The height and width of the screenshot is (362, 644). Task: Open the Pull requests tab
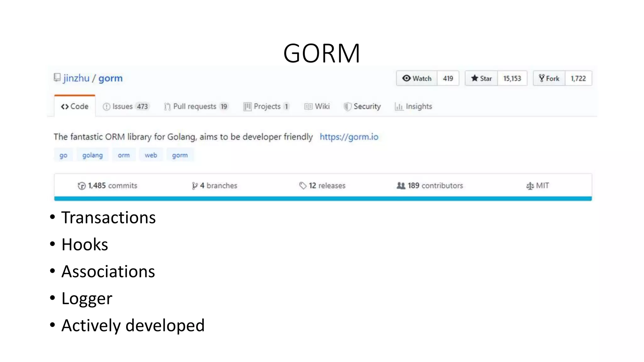click(196, 106)
